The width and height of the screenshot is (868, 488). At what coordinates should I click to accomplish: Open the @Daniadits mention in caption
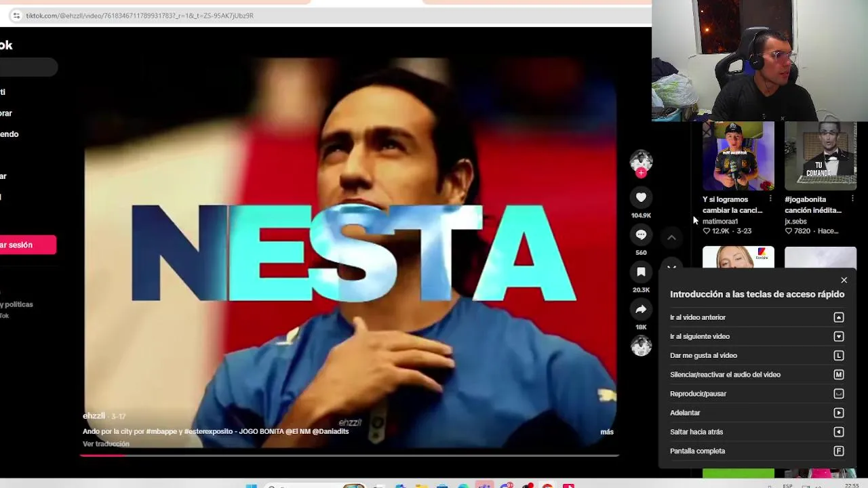pos(330,431)
